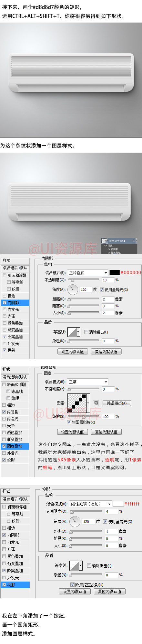The width and height of the screenshot is (142, 644).
Task: Click the contour preview in the 投影 panel
Action: point(74,566)
